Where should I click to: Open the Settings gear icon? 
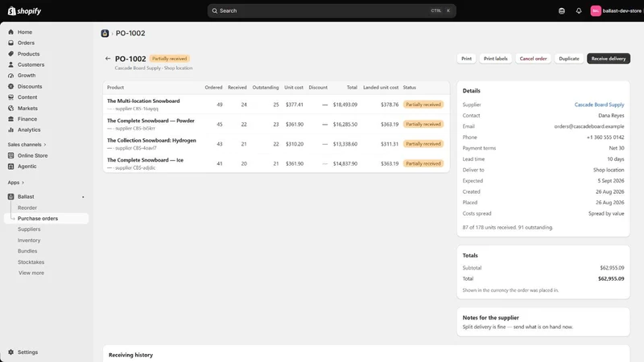(10, 352)
